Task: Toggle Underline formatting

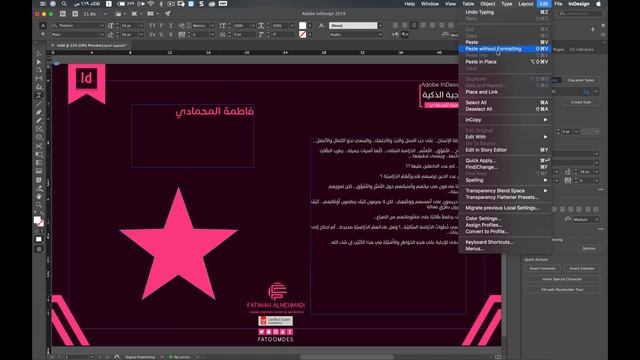Action: [x=171, y=25]
